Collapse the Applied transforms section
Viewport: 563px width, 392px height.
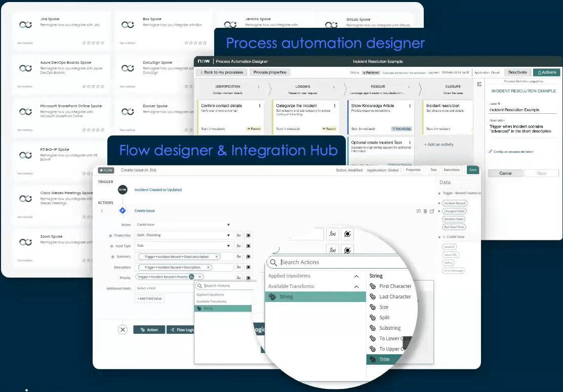pyautogui.click(x=356, y=276)
